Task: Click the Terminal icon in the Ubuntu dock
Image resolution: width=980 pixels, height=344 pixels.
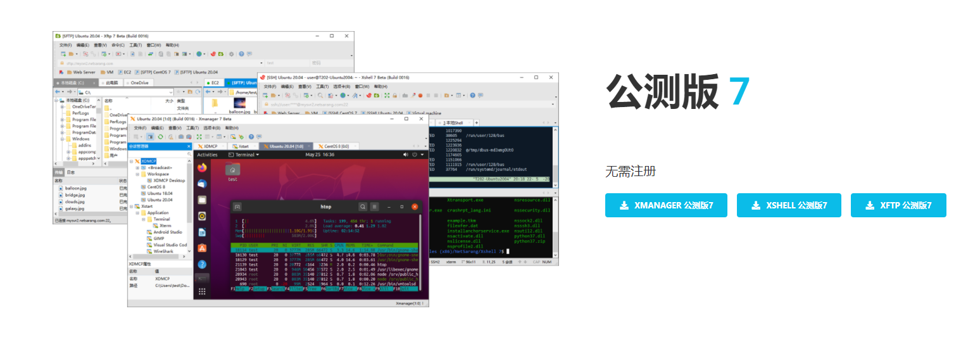Action: (202, 279)
